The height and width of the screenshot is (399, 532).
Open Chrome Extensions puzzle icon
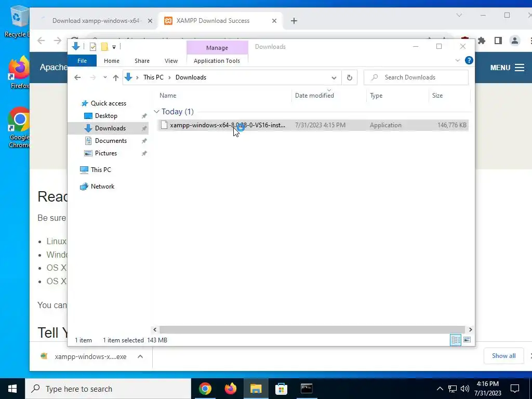(x=482, y=41)
